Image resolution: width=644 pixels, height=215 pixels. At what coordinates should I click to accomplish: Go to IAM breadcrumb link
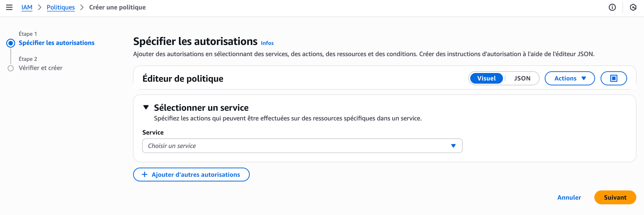click(x=27, y=7)
